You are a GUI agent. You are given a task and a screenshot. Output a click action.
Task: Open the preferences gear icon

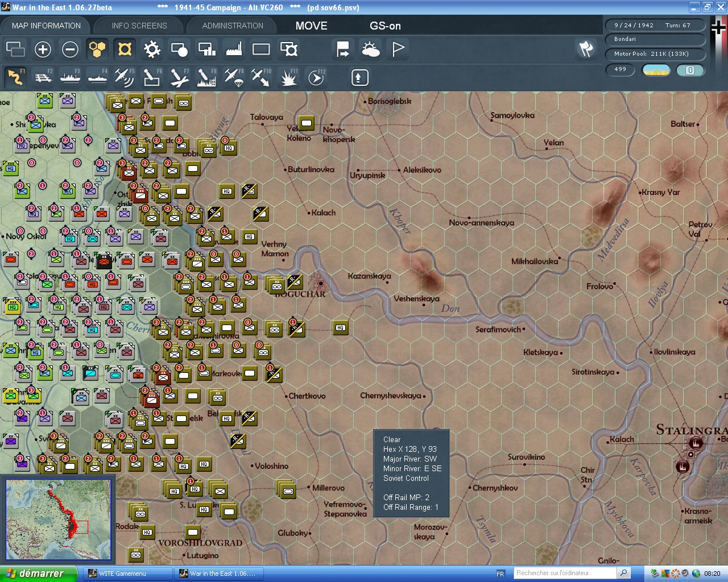(x=152, y=49)
